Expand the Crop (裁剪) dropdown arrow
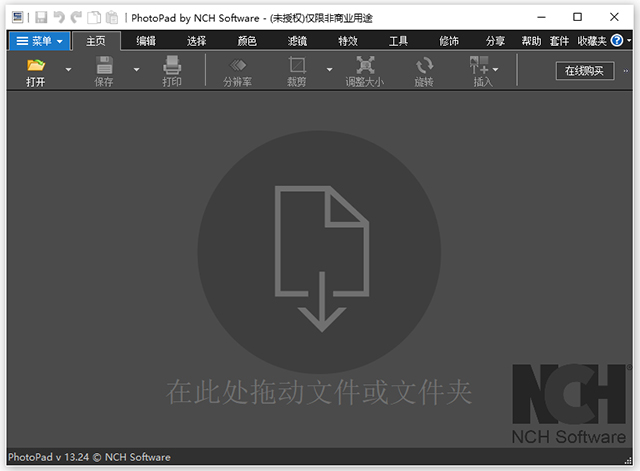The image size is (640, 471). pos(329,70)
